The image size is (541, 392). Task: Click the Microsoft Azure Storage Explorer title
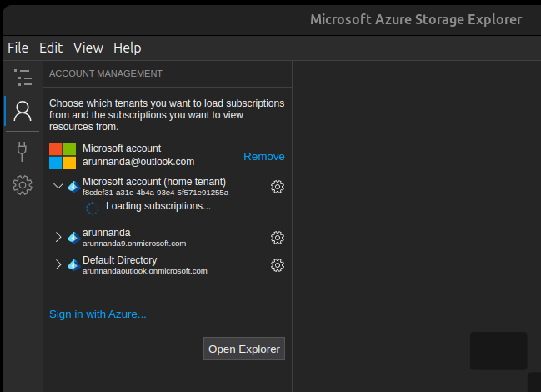click(x=416, y=20)
